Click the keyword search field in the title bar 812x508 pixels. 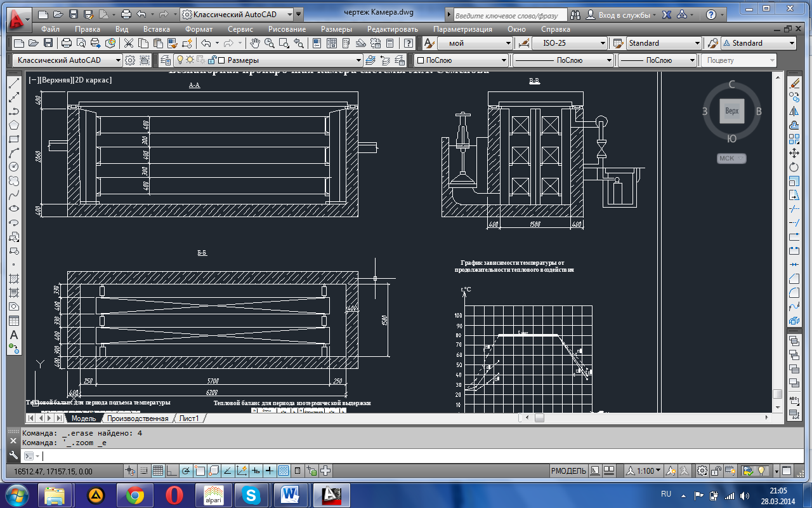click(x=510, y=14)
